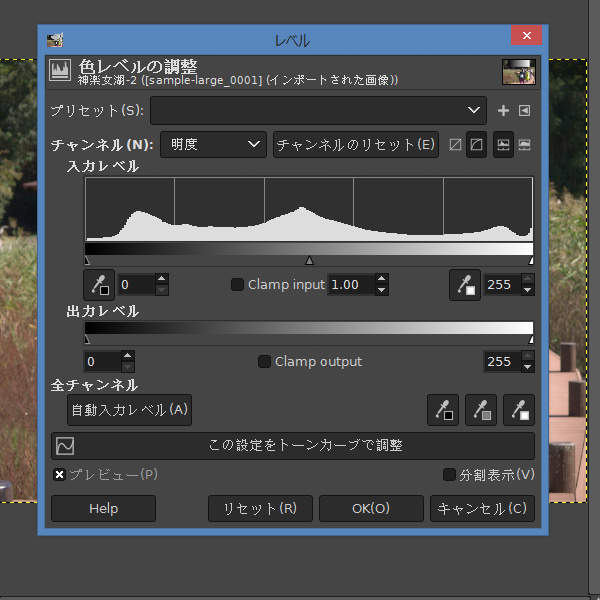Increase the gamma 1.00 value

coord(382,279)
